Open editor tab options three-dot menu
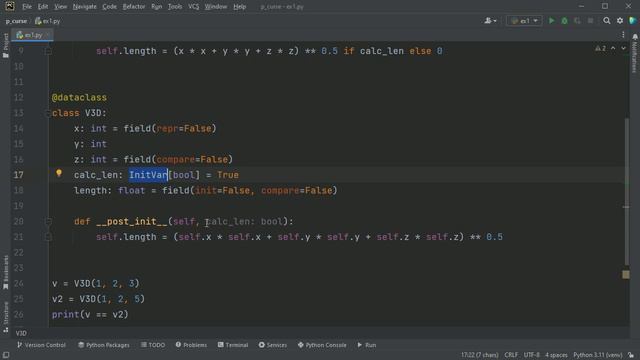 click(x=623, y=35)
